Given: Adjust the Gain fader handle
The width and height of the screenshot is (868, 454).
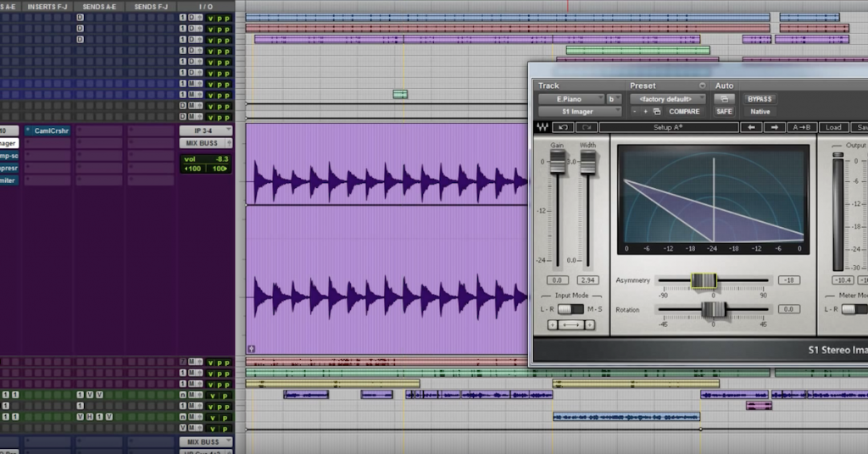Looking at the screenshot, I should point(558,162).
